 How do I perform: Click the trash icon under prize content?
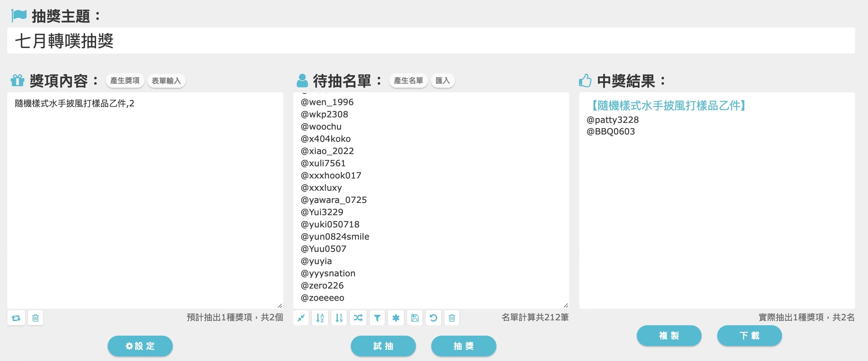[x=35, y=318]
